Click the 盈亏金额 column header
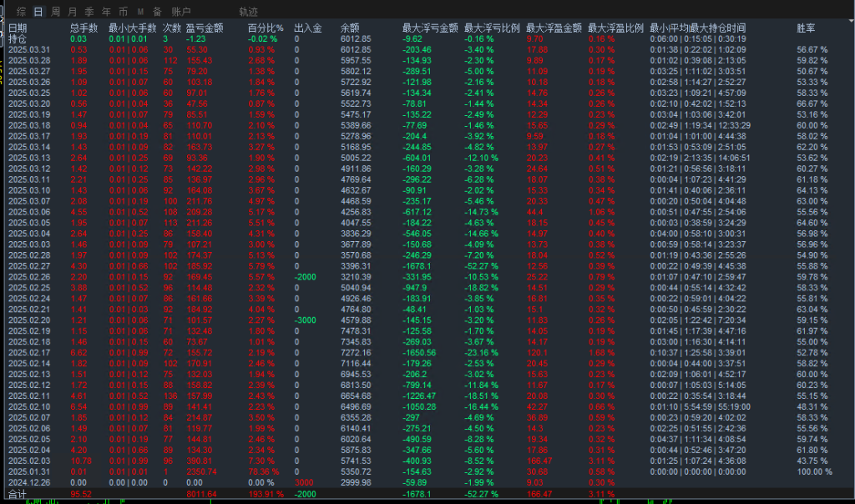Image resolution: width=855 pixels, height=504 pixels. coord(205,28)
